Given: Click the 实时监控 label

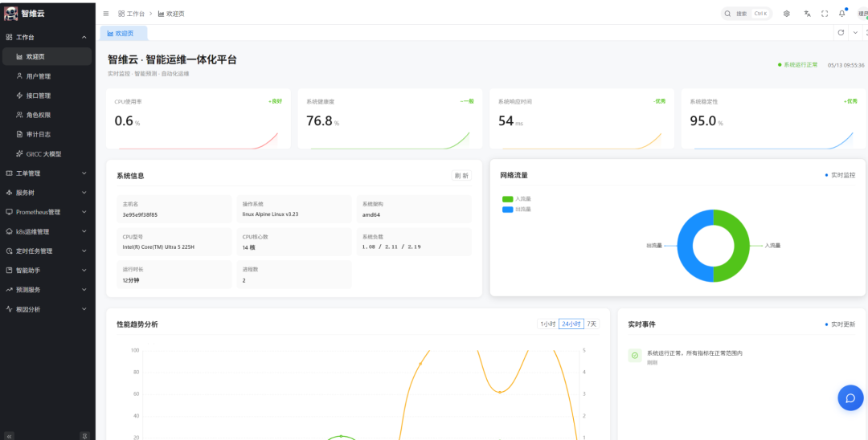Looking at the screenshot, I should pos(843,175).
